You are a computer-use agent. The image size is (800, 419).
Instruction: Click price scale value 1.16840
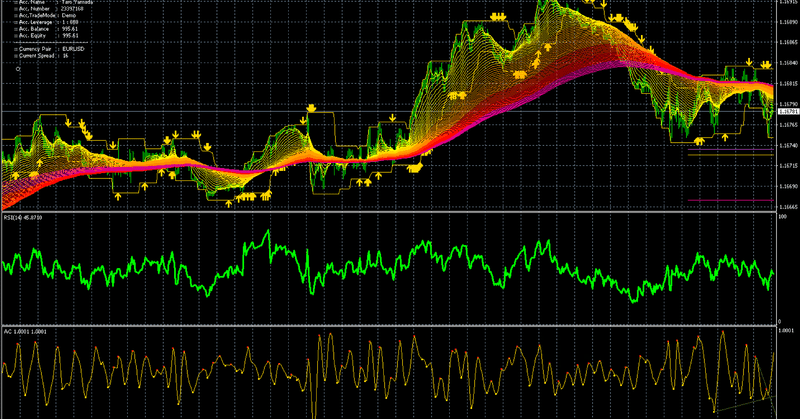coord(789,63)
